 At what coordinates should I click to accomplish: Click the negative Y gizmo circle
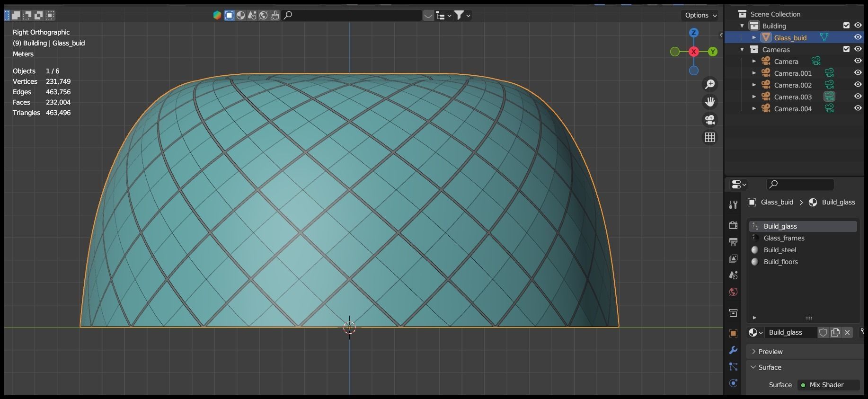point(675,52)
